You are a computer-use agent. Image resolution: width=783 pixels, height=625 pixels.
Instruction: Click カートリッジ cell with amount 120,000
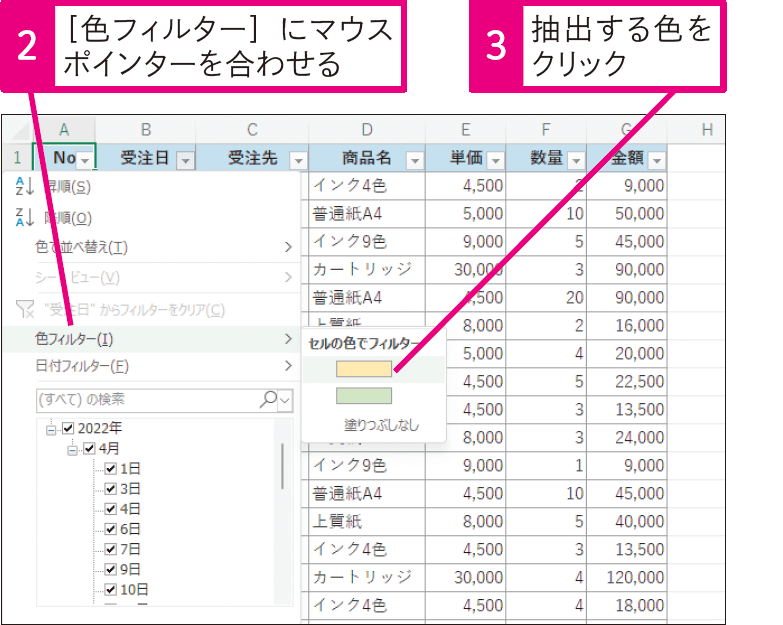pos(367,577)
